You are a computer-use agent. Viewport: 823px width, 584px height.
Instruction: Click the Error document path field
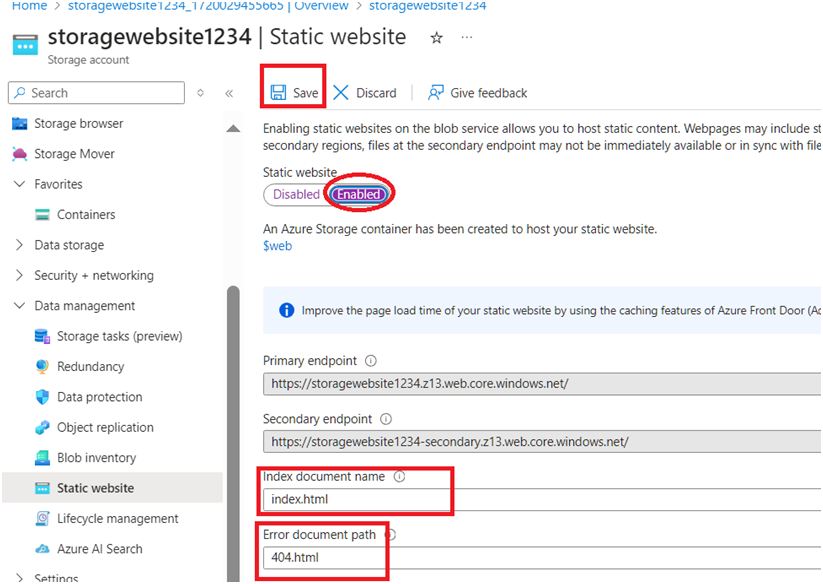tap(542, 557)
